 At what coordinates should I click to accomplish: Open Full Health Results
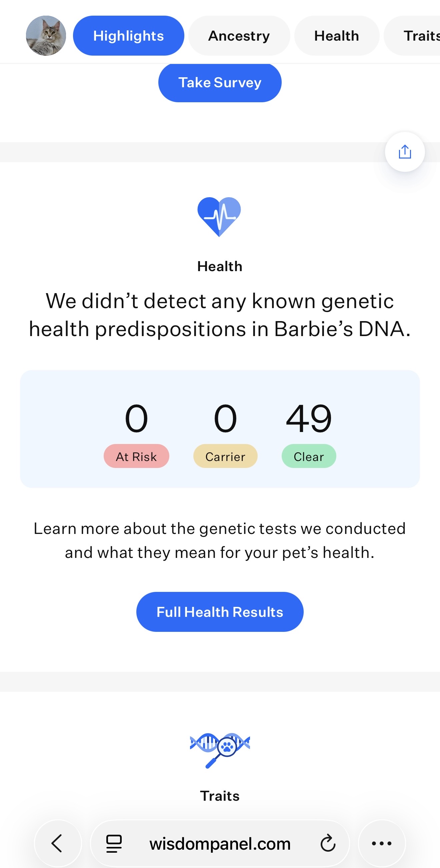[x=220, y=612]
